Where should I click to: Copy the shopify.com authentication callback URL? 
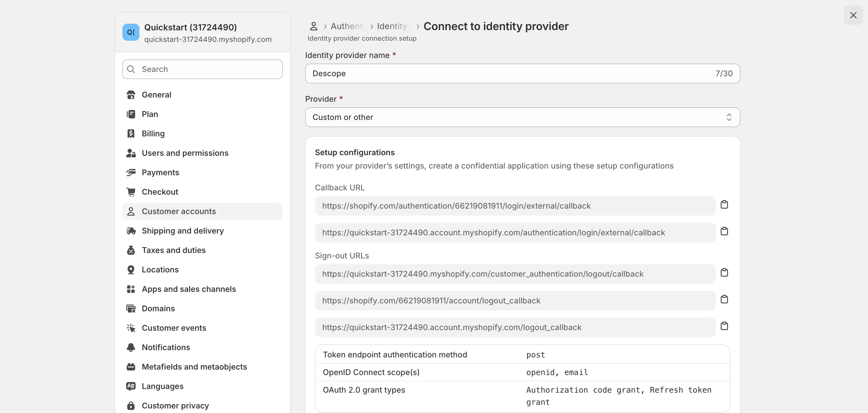click(x=724, y=204)
